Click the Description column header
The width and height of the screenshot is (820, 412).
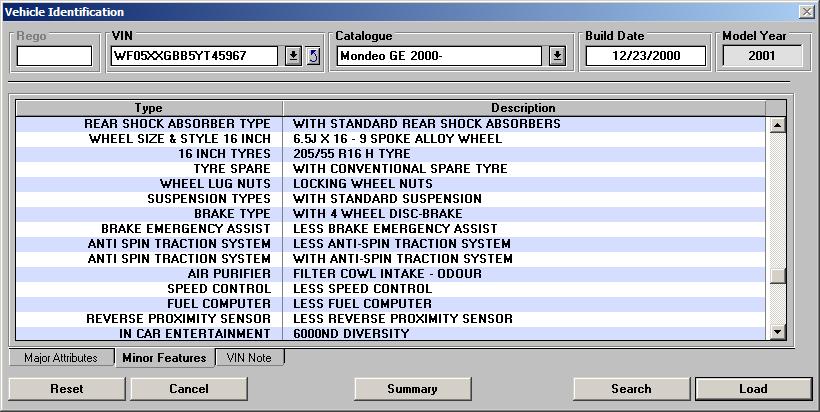click(523, 108)
